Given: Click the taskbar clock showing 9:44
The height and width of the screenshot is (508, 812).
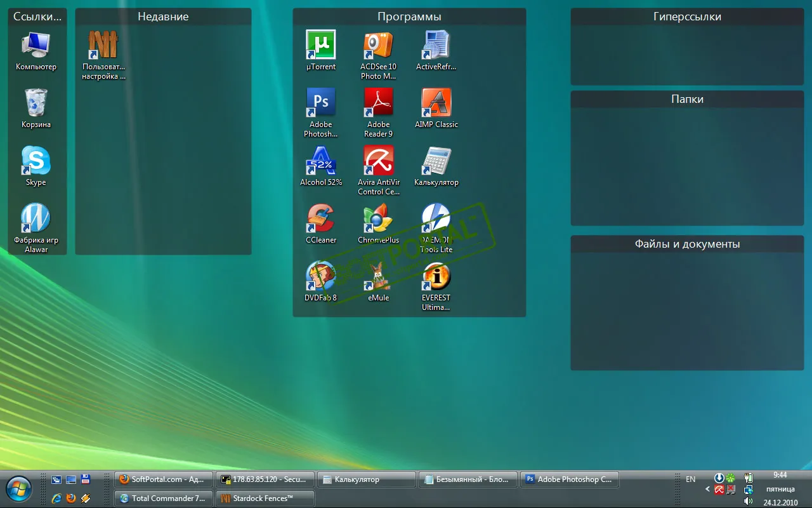Looking at the screenshot, I should tap(780, 475).
